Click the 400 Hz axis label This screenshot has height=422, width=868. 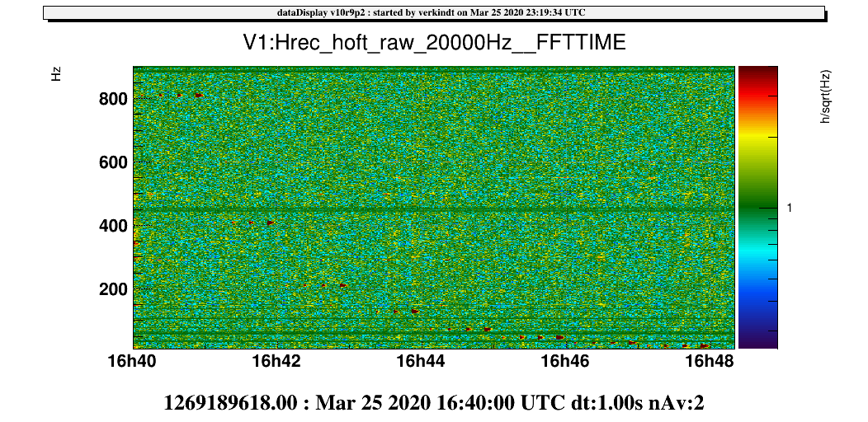pyautogui.click(x=114, y=226)
